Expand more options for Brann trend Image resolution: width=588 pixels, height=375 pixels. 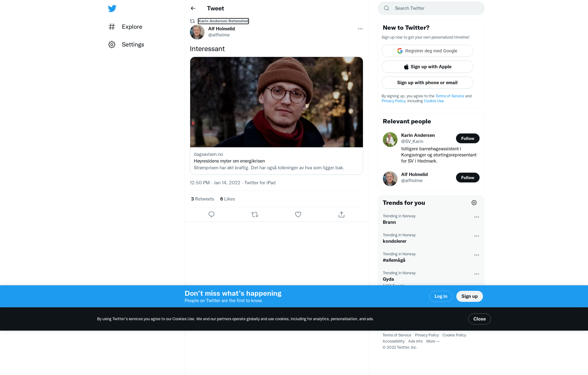[x=477, y=217]
